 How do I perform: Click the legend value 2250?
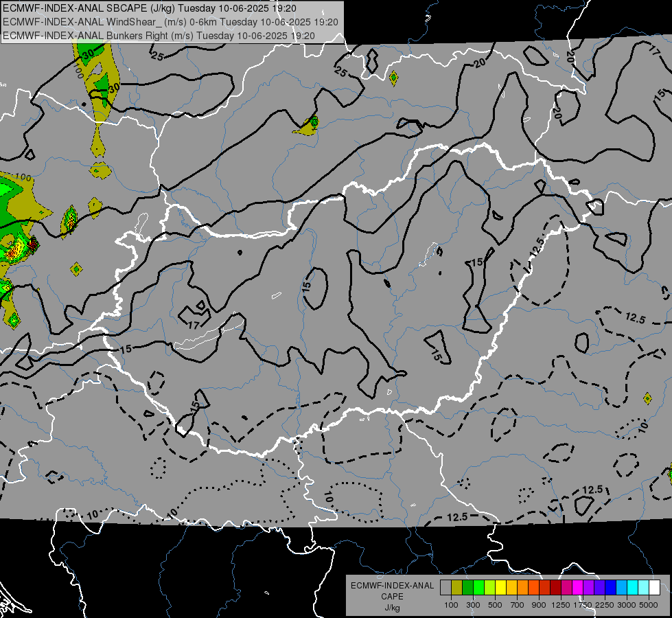605,605
